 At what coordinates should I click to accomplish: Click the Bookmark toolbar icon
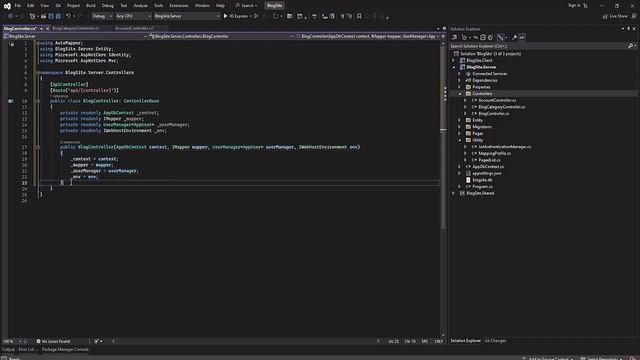(x=359, y=16)
